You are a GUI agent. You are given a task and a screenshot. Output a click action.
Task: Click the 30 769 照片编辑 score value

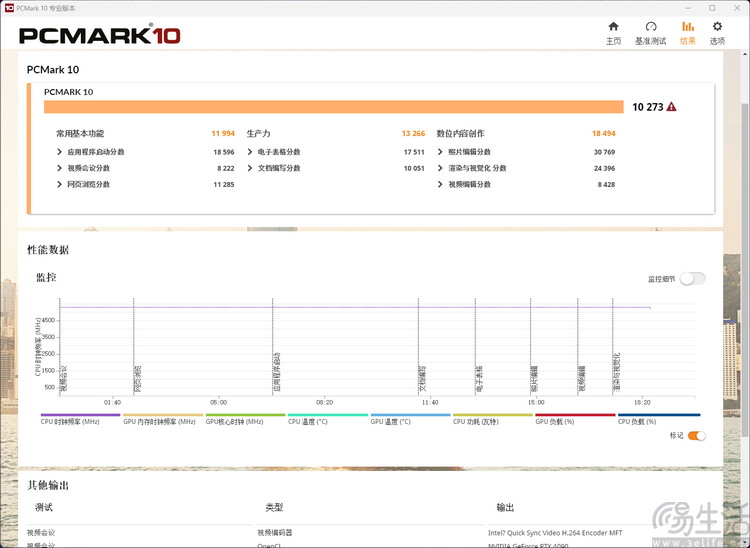click(x=605, y=152)
